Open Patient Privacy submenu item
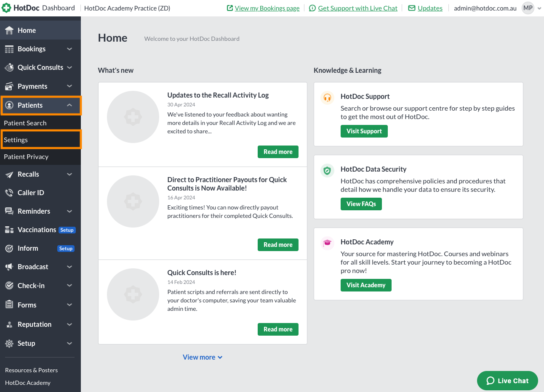This screenshot has width=544, height=392. click(x=40, y=156)
